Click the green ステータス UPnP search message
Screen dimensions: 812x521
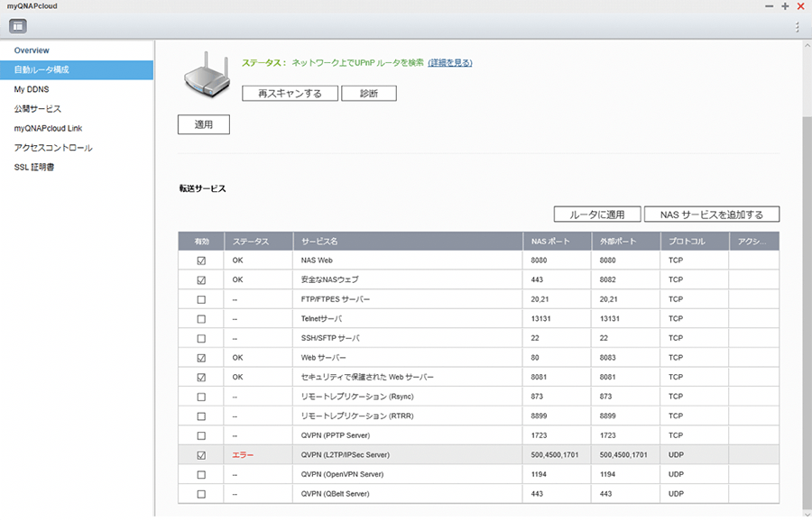coord(332,62)
